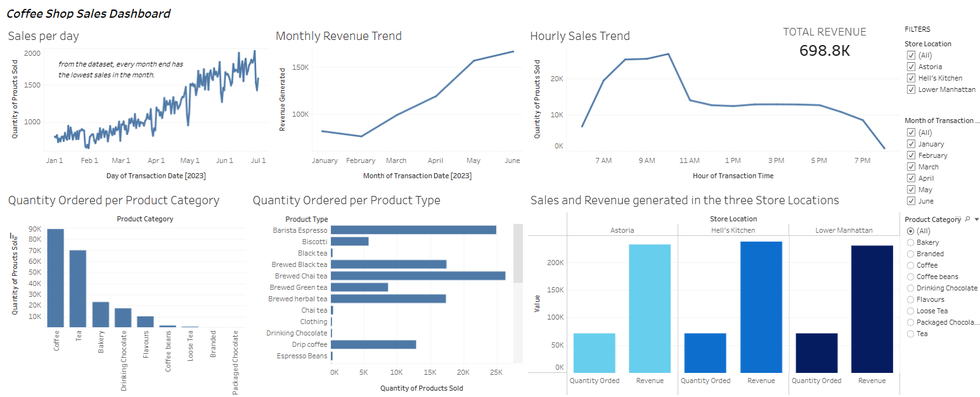This screenshot has width=980, height=397.
Task: Uncheck the Astoria store location checkbox
Action: 911,66
